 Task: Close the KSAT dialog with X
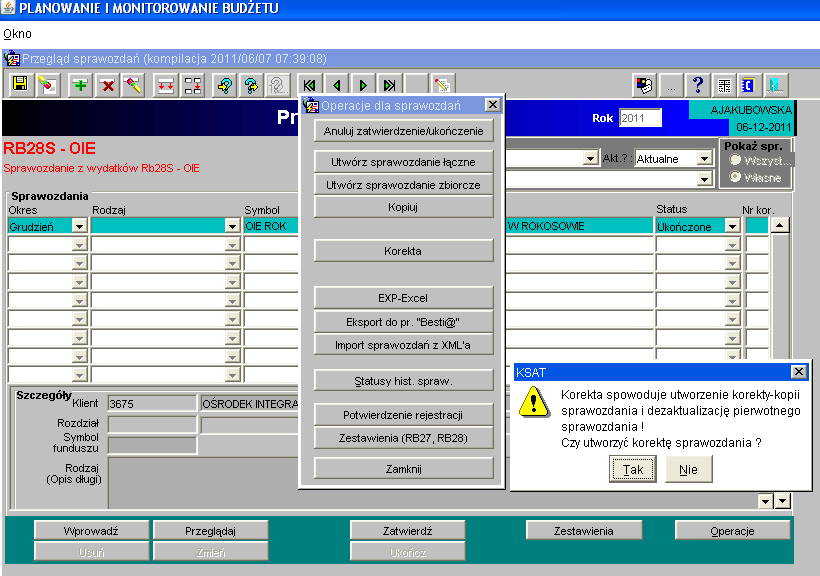pyautogui.click(x=799, y=371)
